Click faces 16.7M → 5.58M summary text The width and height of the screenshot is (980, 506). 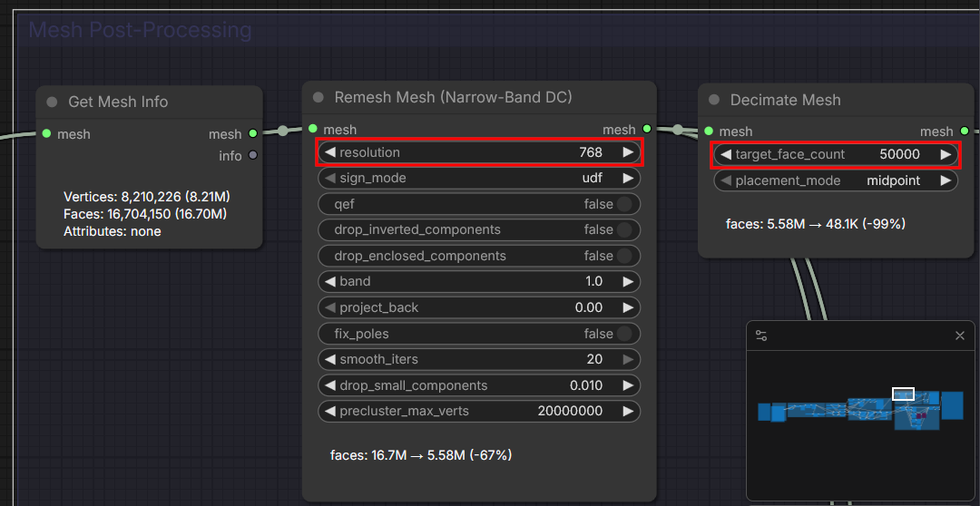coord(421,455)
